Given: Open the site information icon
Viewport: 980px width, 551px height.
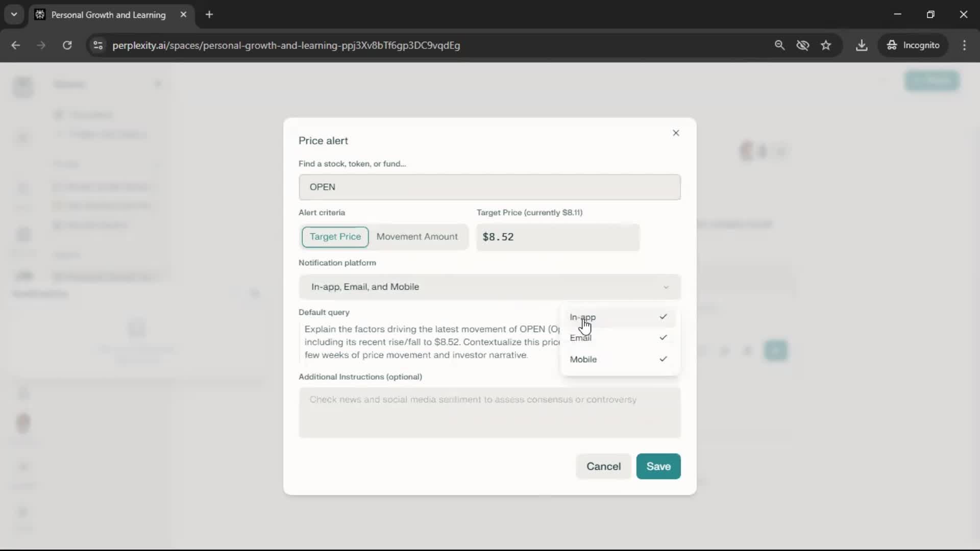Looking at the screenshot, I should coord(97,45).
